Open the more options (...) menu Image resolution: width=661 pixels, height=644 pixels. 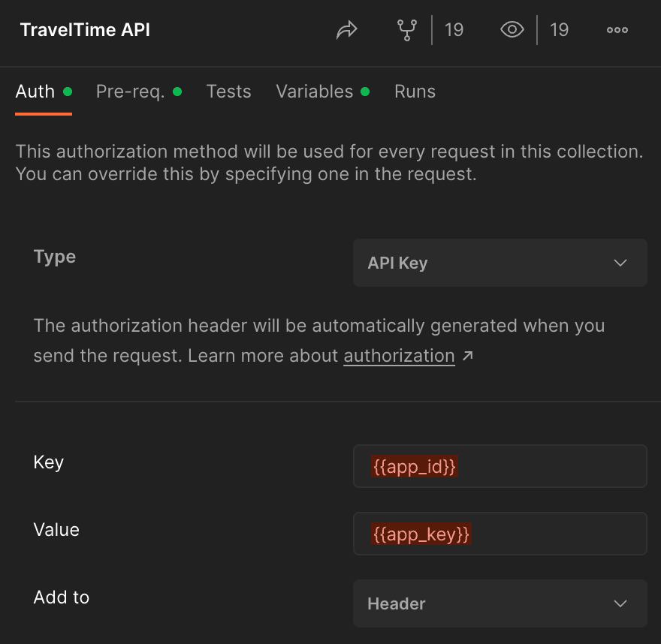617,30
